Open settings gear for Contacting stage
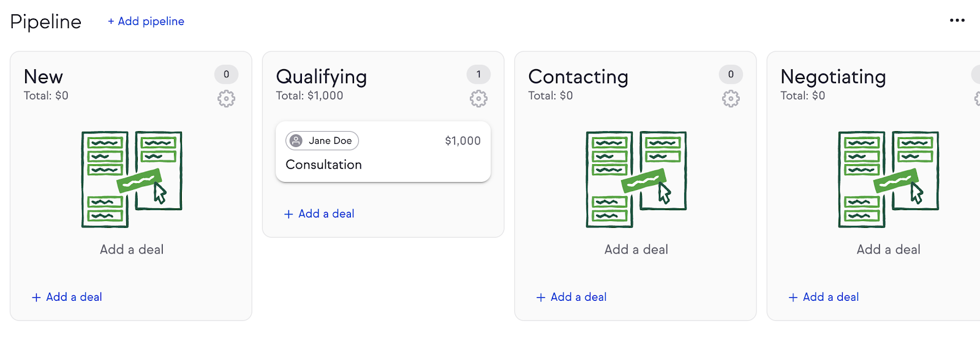This screenshot has width=980, height=359. click(x=731, y=99)
